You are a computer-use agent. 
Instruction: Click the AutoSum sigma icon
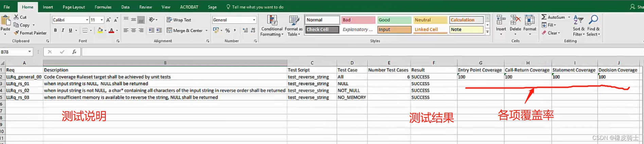(544, 17)
